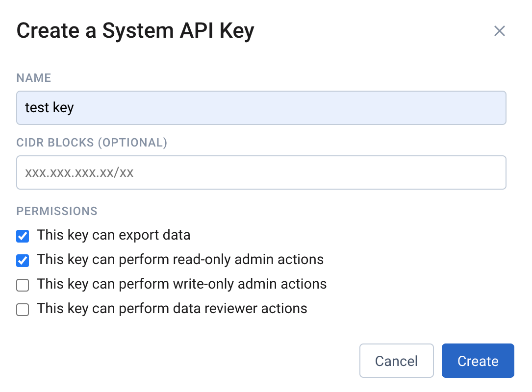Tick the data reviewer actions checkbox

click(x=23, y=310)
